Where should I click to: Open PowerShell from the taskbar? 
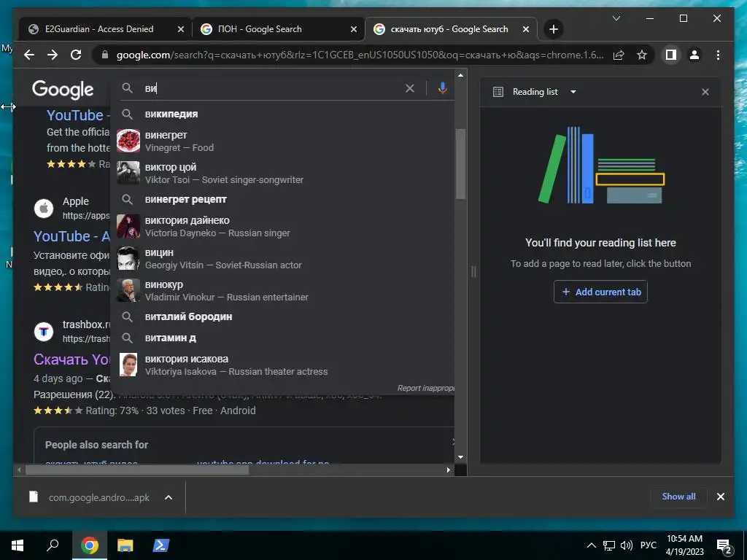coord(160,545)
